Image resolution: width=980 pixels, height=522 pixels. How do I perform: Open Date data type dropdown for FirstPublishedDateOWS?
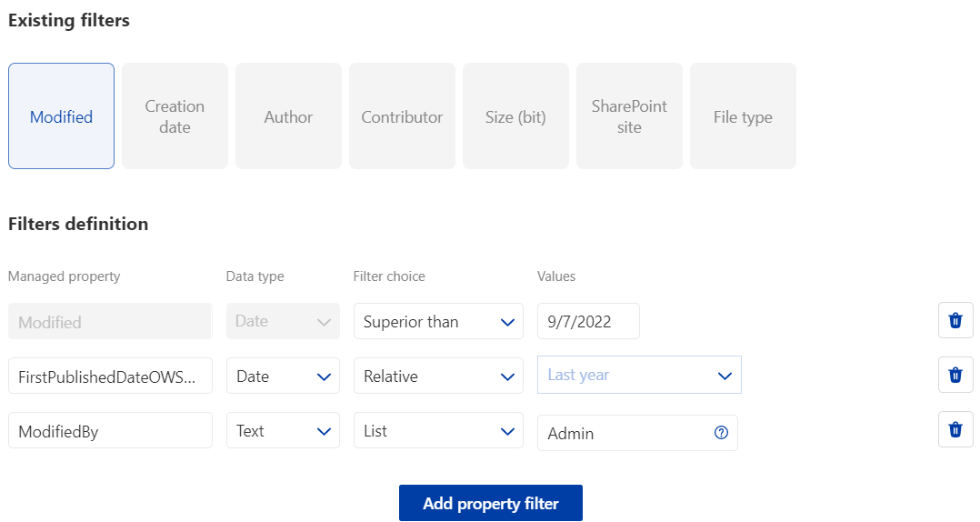[283, 376]
